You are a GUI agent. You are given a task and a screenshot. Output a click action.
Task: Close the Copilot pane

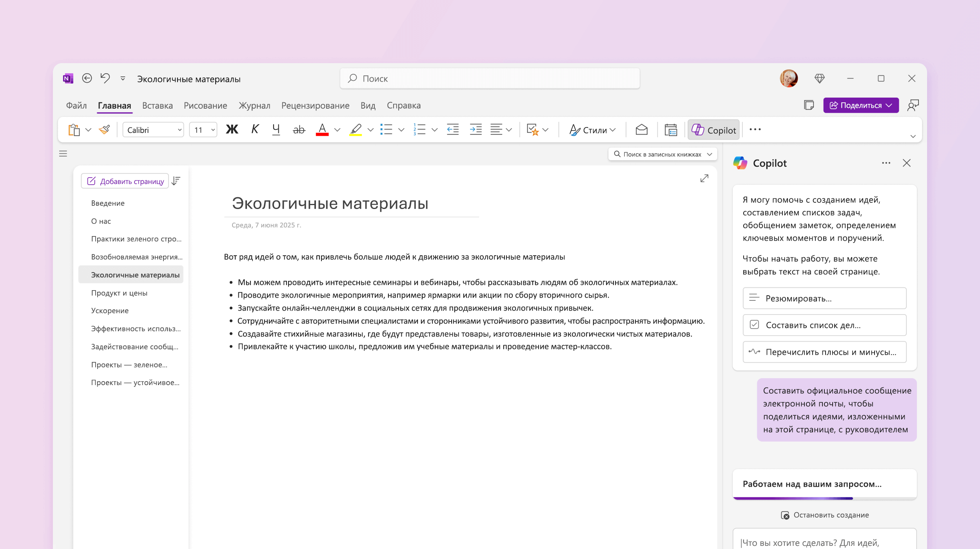[907, 163]
